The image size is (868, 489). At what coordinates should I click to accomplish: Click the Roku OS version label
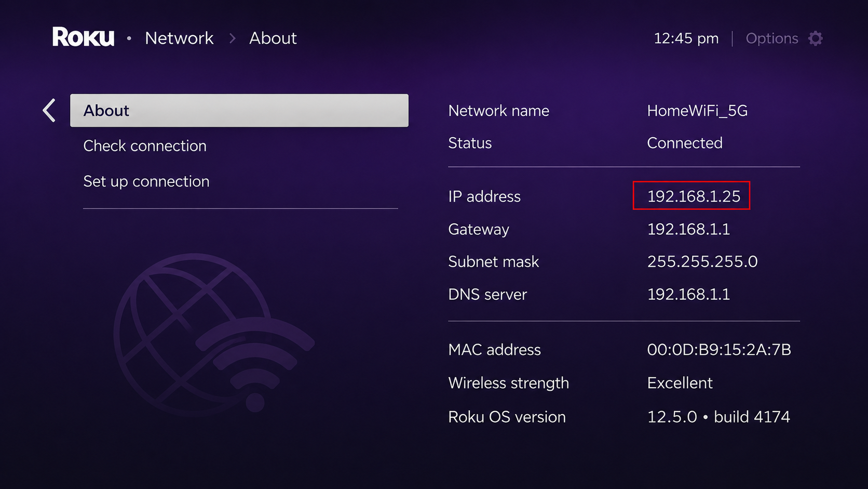[507, 417]
